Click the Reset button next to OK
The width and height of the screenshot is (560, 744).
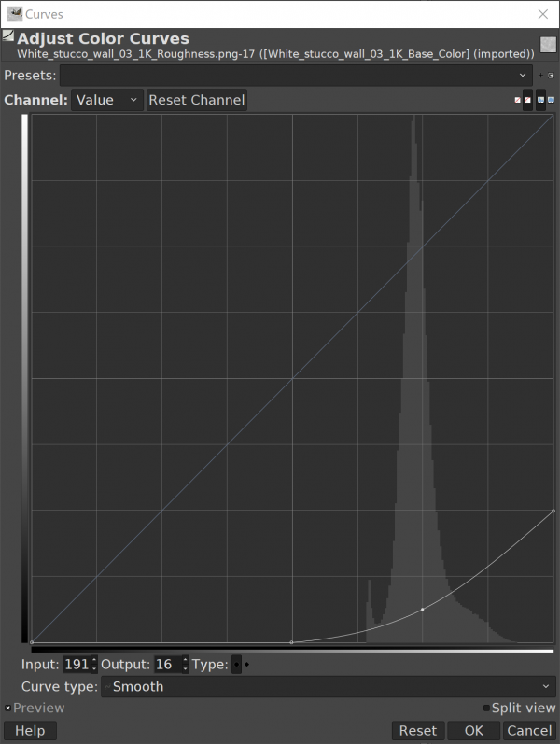(x=417, y=731)
